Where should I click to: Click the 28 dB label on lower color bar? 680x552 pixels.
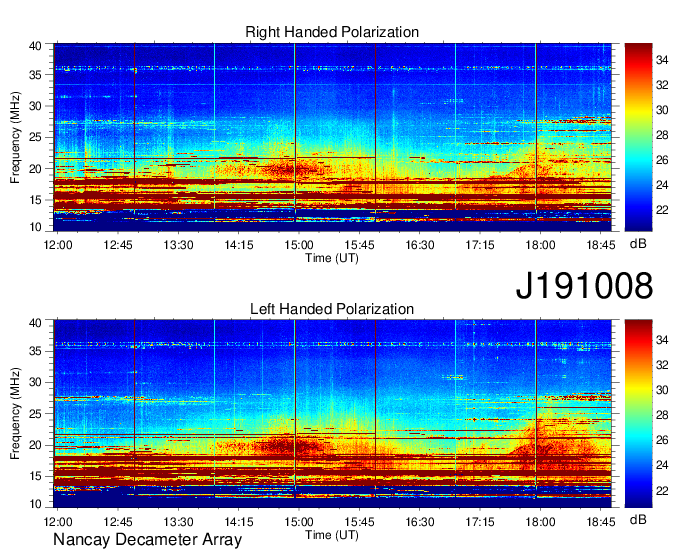[662, 415]
